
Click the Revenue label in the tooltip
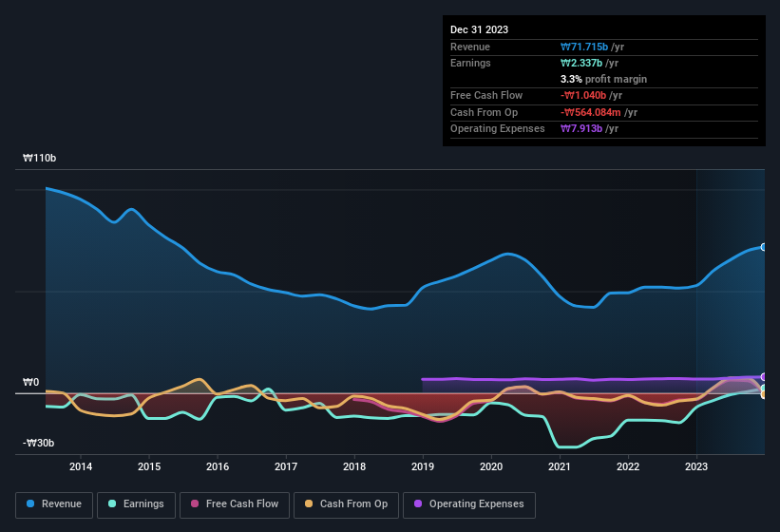pos(470,47)
